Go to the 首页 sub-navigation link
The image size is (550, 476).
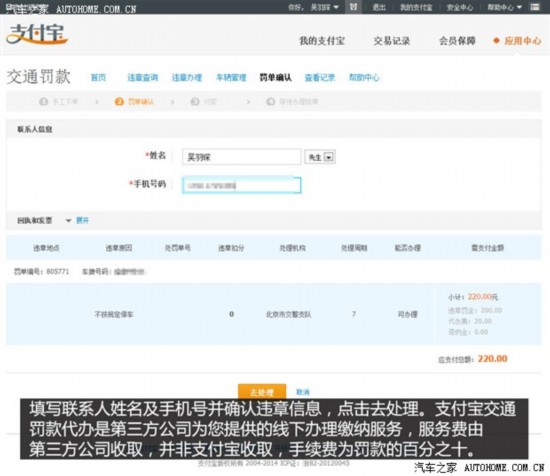(98, 78)
